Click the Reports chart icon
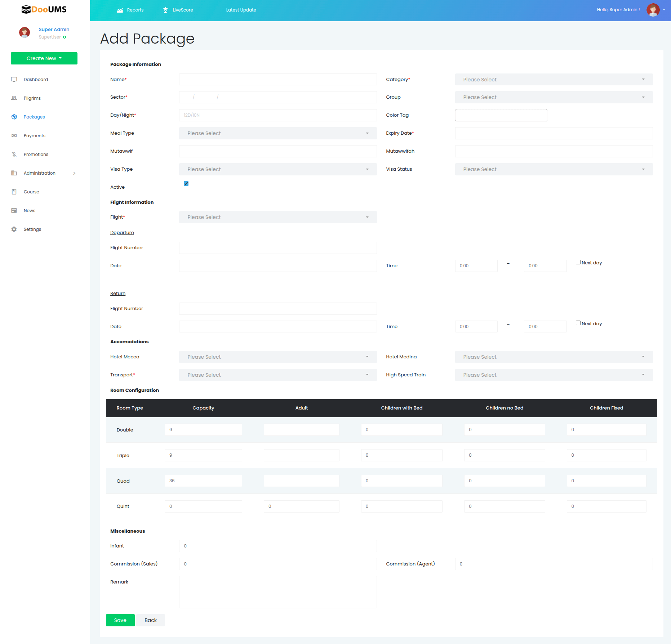671x644 pixels. (120, 10)
